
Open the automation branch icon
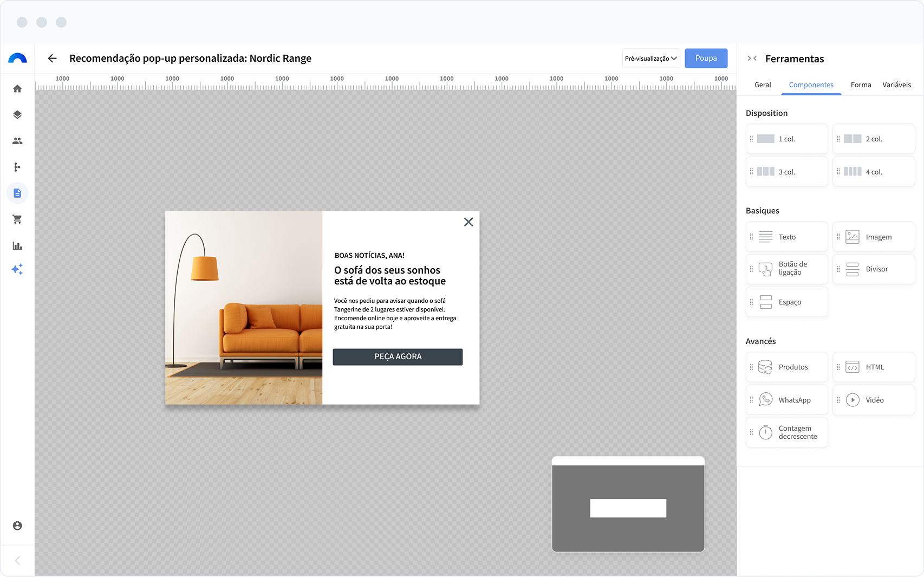tap(17, 167)
